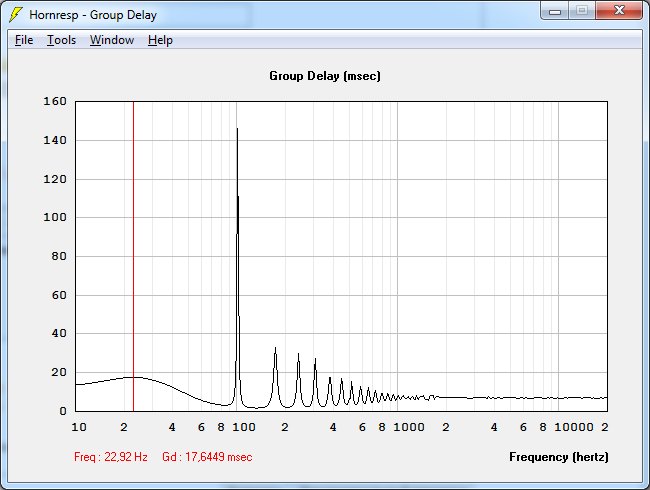Open the Window menu

click(112, 40)
